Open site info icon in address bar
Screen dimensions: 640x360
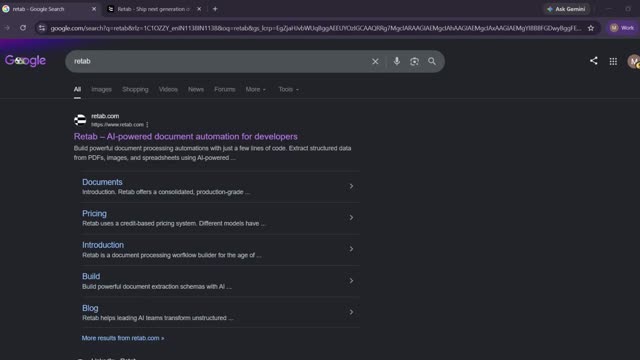[x=42, y=28]
